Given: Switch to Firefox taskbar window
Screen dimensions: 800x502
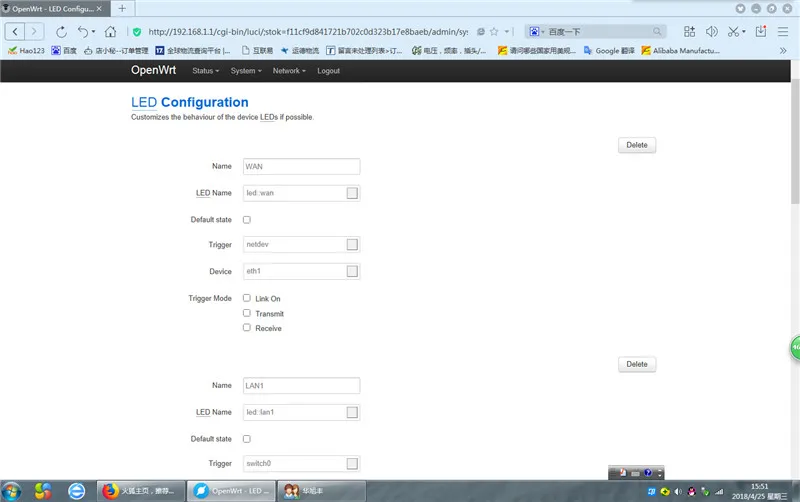Looking at the screenshot, I should pos(141,491).
